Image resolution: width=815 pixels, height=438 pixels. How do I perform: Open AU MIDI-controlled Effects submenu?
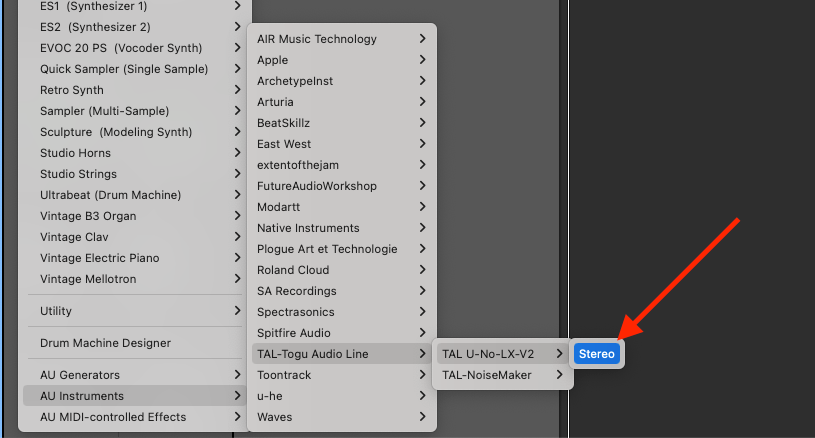[135, 417]
